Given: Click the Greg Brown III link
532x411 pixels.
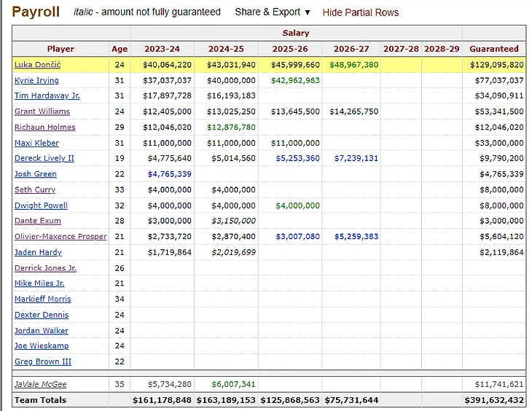Looking at the screenshot, I should 42,361.
